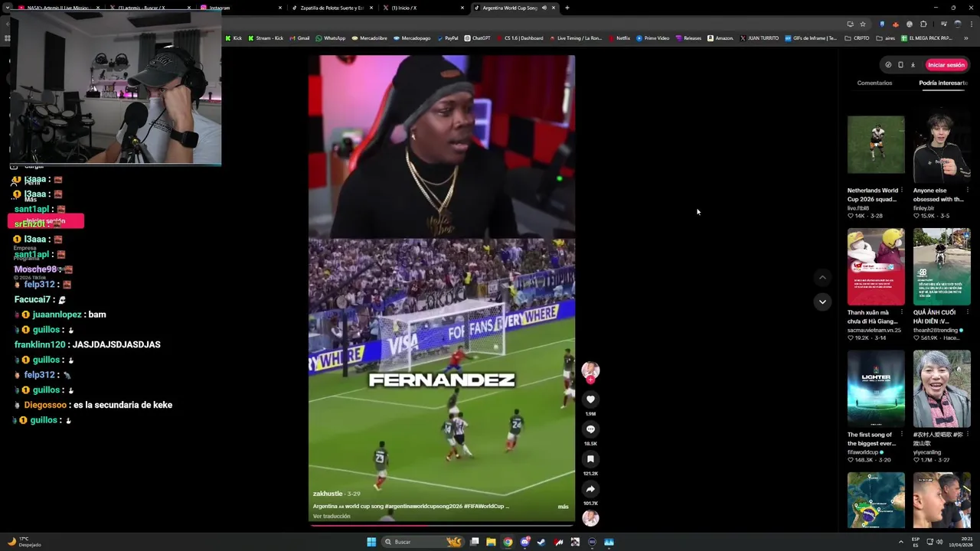The image size is (980, 551).
Task: Open the Amazon bookmark
Action: pyautogui.click(x=720, y=38)
